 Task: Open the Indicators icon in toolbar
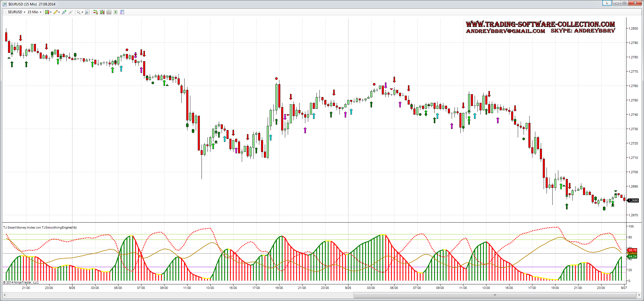pos(109,12)
